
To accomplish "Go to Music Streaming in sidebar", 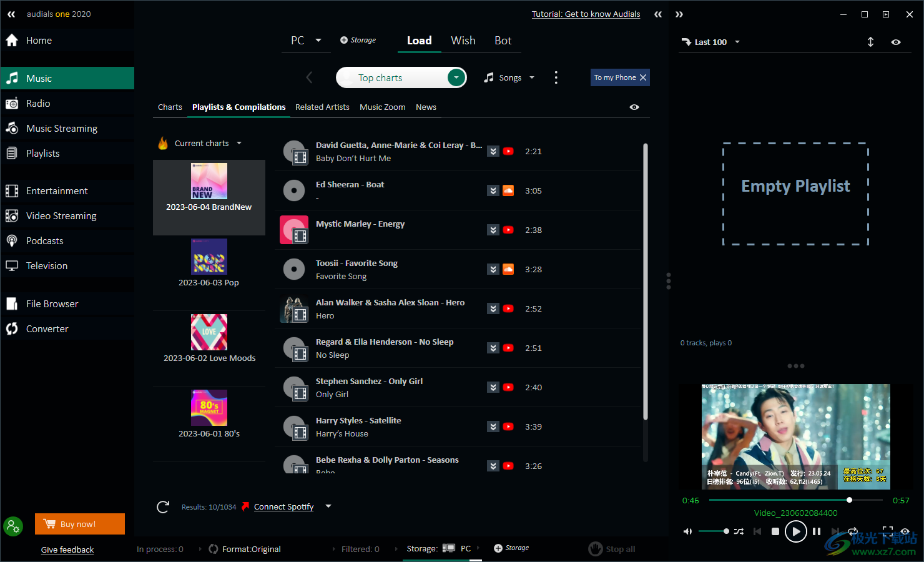I will pyautogui.click(x=67, y=129).
